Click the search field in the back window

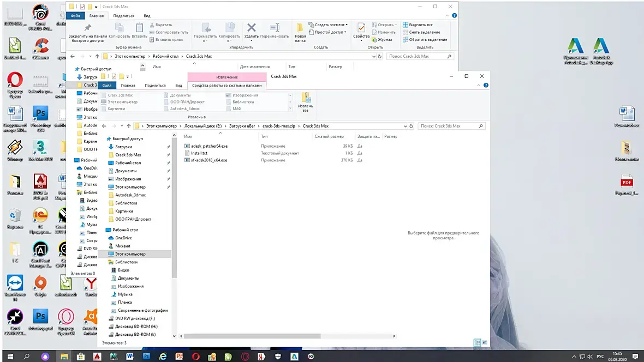pyautogui.click(x=420, y=56)
